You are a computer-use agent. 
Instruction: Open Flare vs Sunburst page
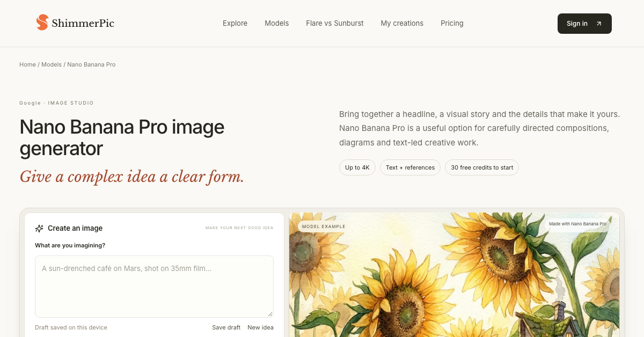click(335, 23)
